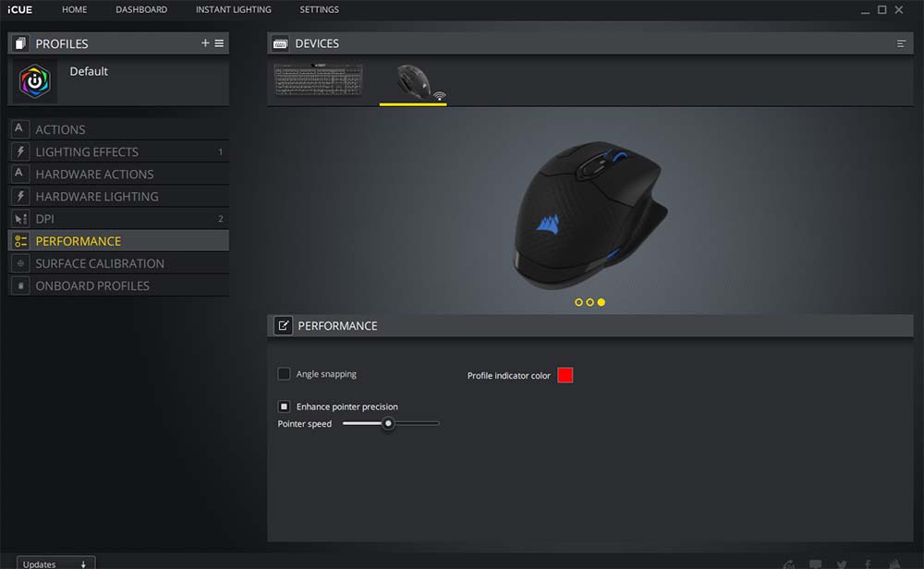924x569 pixels.
Task: Go to the Settings menu
Action: click(319, 9)
